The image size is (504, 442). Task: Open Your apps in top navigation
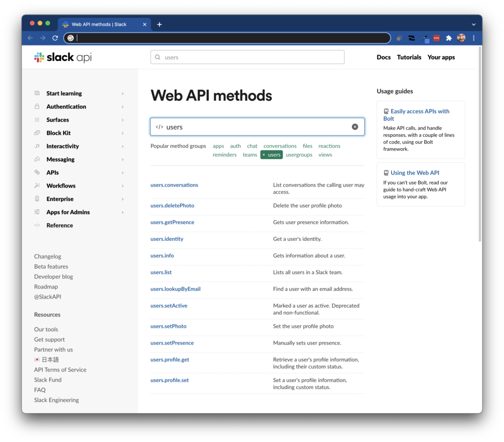click(441, 57)
